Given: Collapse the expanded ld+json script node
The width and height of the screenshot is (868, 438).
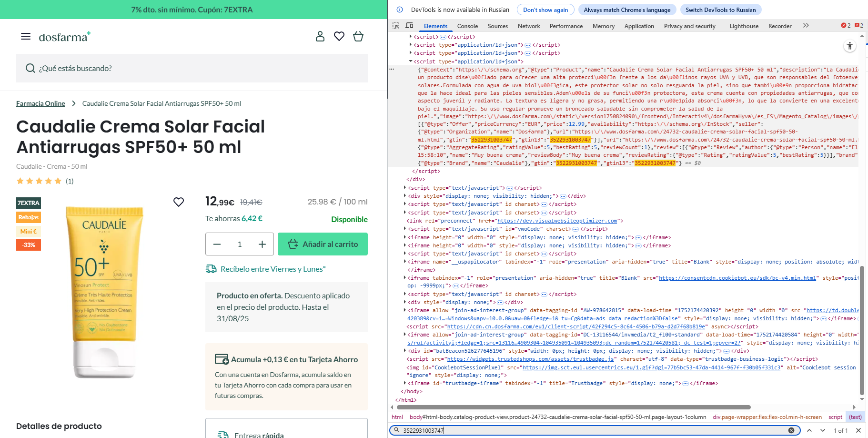Looking at the screenshot, I should tap(411, 61).
